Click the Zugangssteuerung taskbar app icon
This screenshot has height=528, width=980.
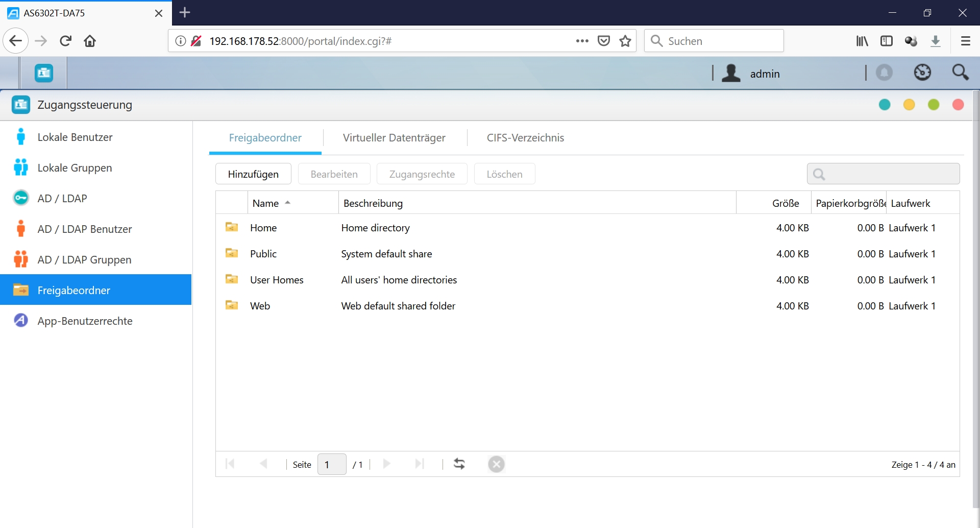pos(44,74)
